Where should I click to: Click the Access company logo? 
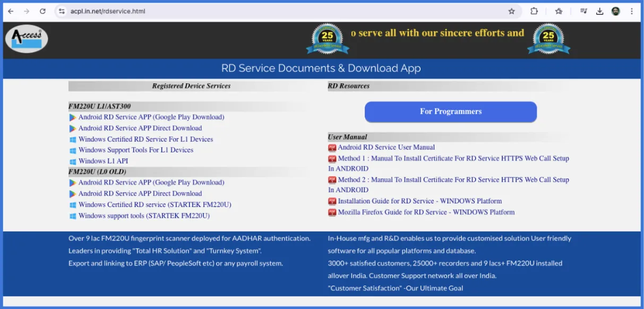27,40
